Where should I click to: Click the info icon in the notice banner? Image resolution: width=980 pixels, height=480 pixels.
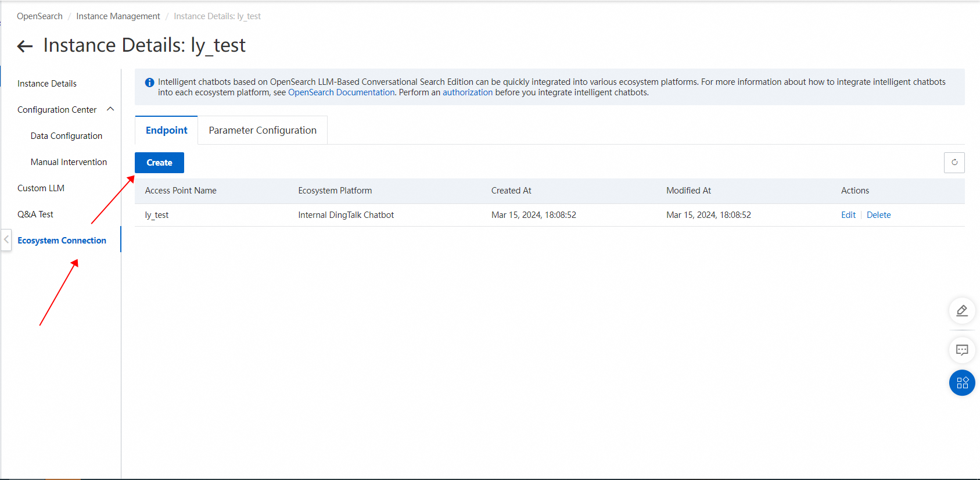coord(149,83)
